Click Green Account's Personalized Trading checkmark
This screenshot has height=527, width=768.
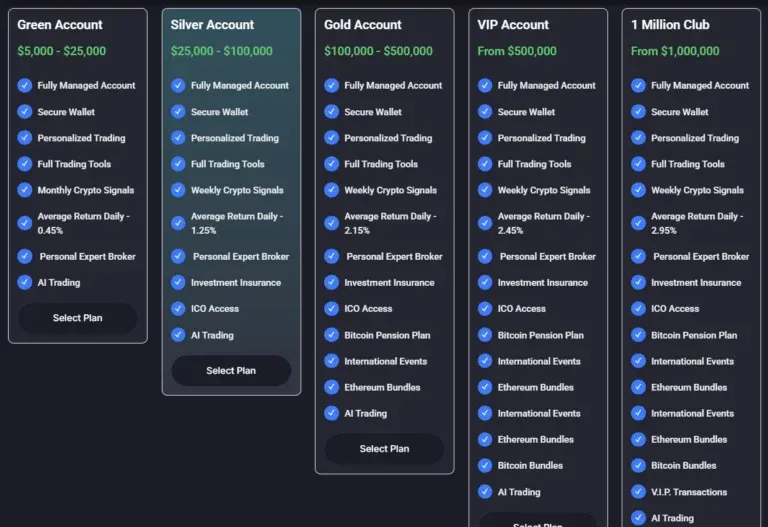[x=25, y=138]
